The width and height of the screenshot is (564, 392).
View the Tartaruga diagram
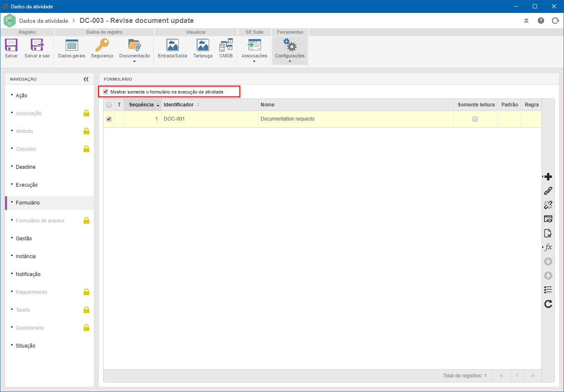click(202, 45)
